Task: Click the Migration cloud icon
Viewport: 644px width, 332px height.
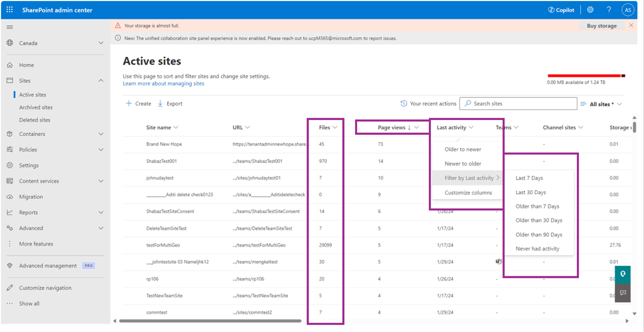Action: [10, 197]
